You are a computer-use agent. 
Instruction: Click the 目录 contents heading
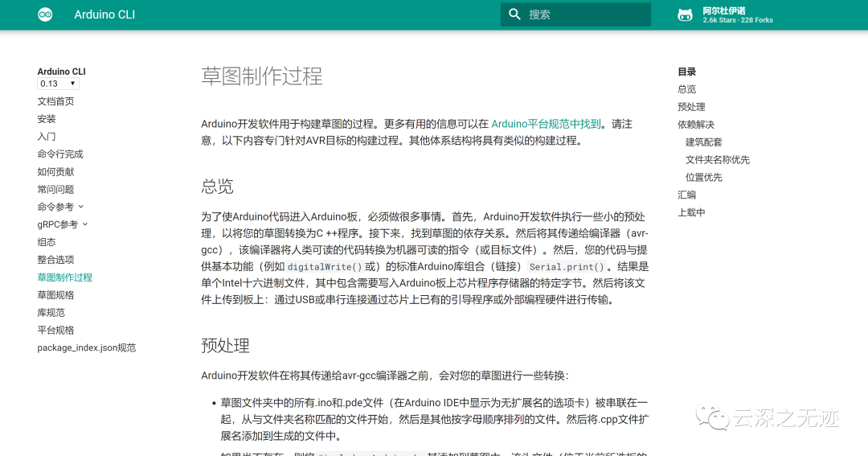tap(687, 72)
